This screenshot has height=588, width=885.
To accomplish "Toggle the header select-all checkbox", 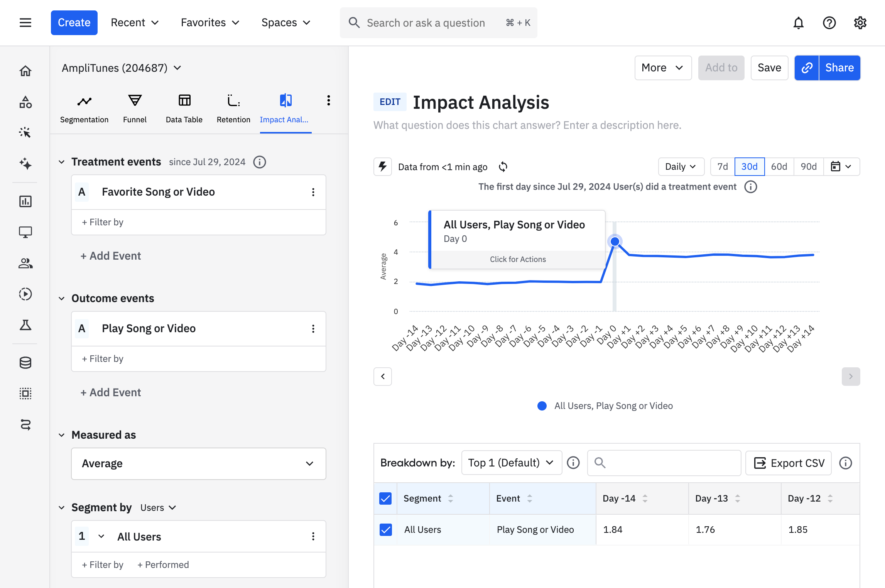I will coord(385,498).
